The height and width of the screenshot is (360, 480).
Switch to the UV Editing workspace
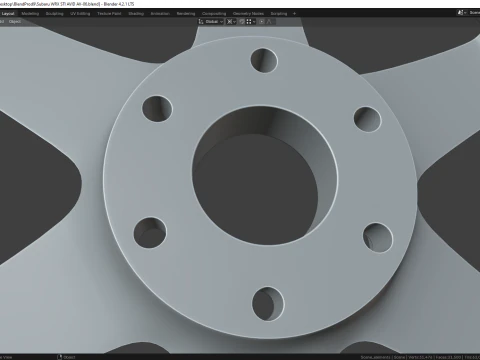[80, 14]
